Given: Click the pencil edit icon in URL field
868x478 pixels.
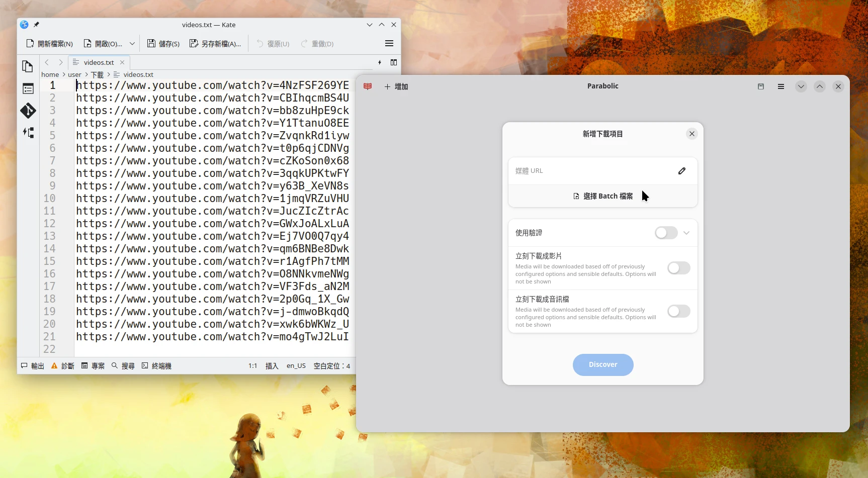Looking at the screenshot, I should (682, 171).
